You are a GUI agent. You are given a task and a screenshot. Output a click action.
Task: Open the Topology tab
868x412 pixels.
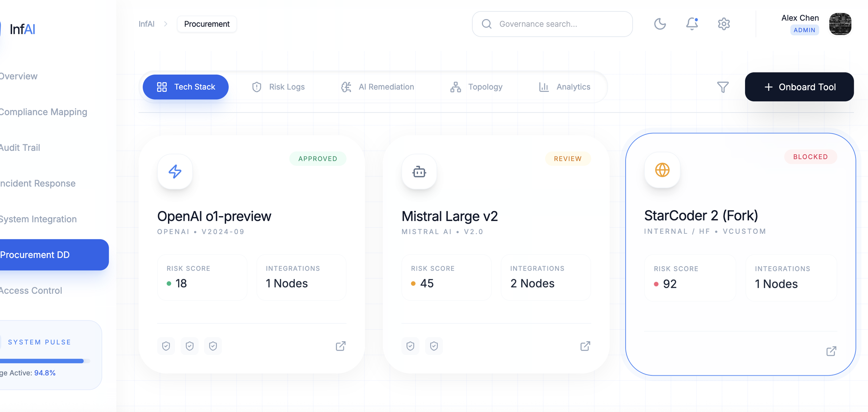[x=476, y=87]
